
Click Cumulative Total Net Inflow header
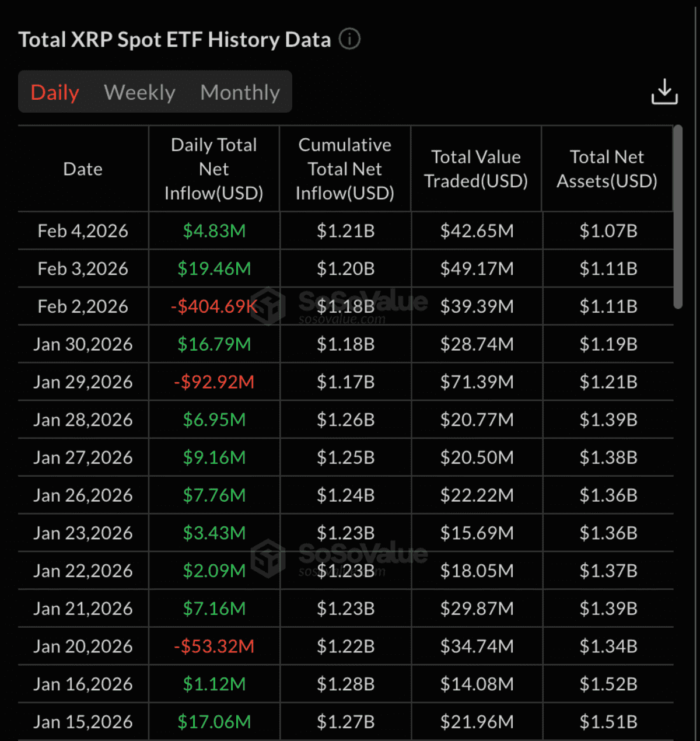[345, 169]
